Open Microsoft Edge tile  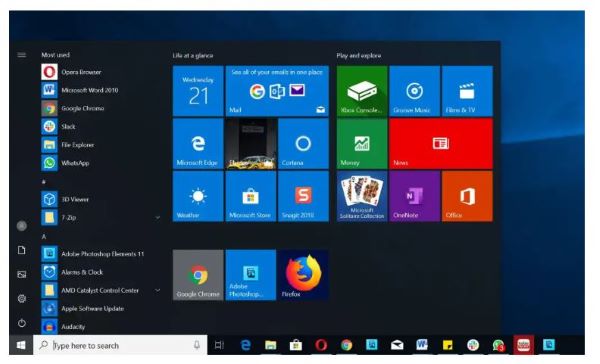point(198,144)
